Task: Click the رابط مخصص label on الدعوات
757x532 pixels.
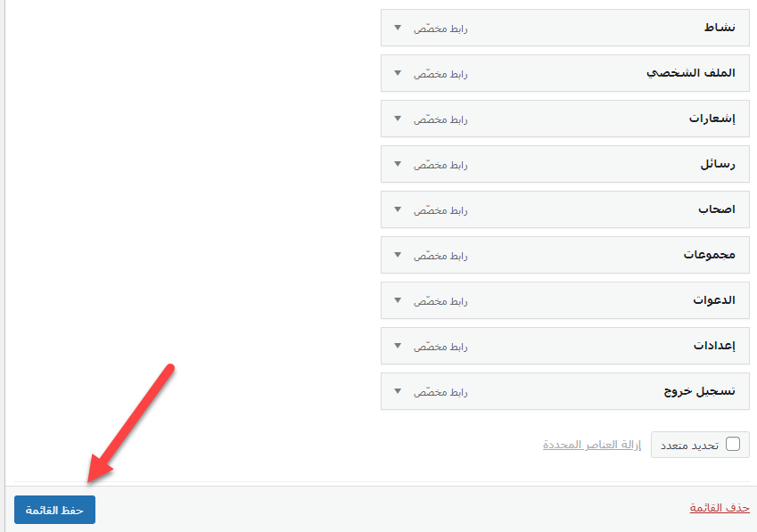Action: 440,301
